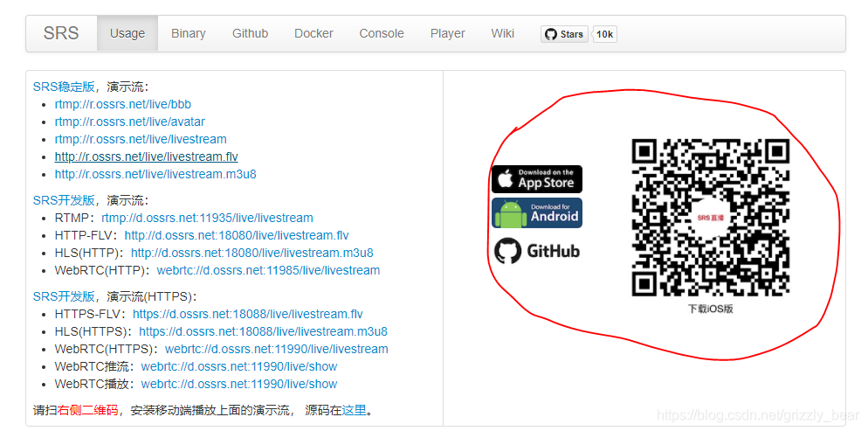
Task: Open http://r.ossrs.net/live/livestream.flv link
Action: coord(146,156)
